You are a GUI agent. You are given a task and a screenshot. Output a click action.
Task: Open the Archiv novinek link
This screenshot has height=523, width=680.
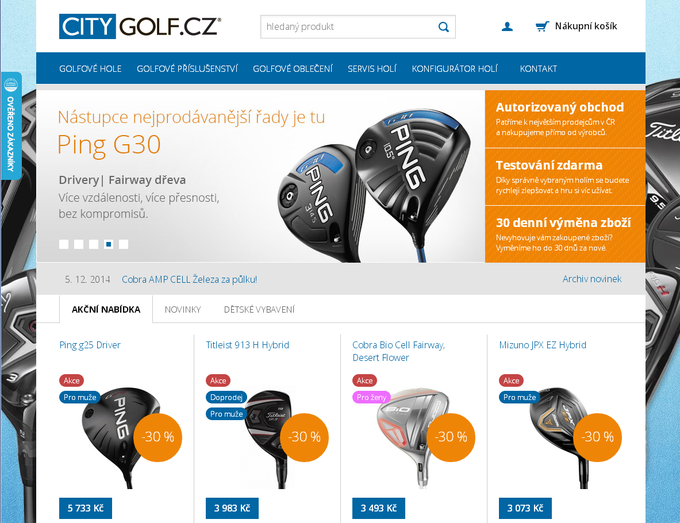(x=592, y=279)
